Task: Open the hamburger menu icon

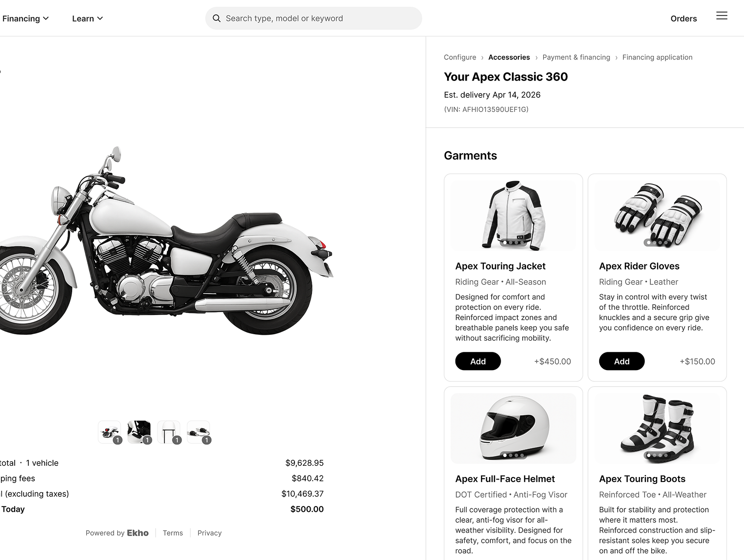Action: (721, 15)
